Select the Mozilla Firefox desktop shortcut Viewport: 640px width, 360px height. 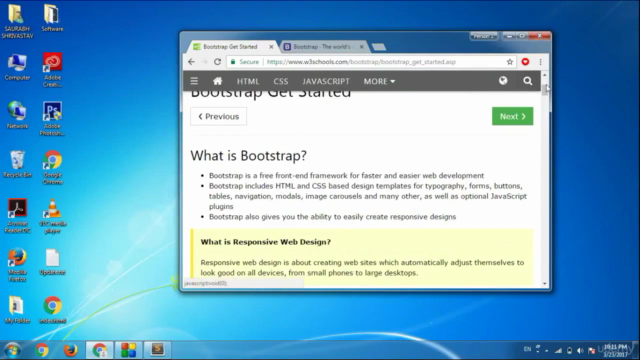pyautogui.click(x=17, y=264)
